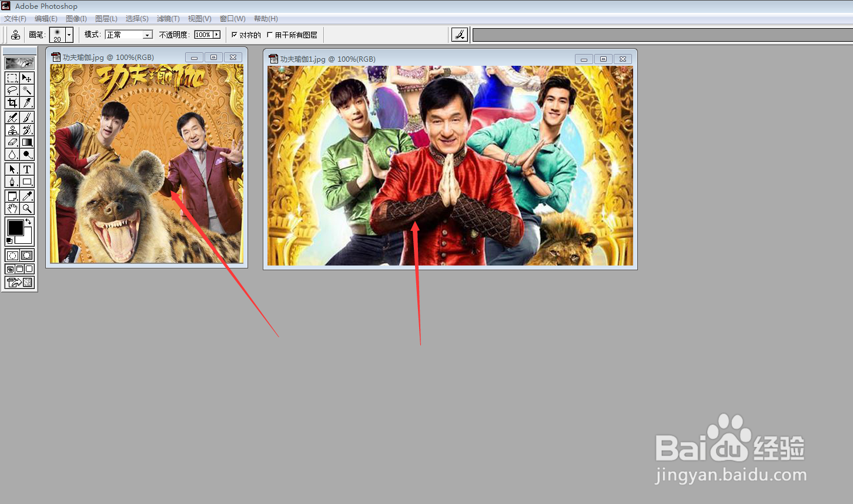
Task: Select the Type tool
Action: pyautogui.click(x=27, y=169)
